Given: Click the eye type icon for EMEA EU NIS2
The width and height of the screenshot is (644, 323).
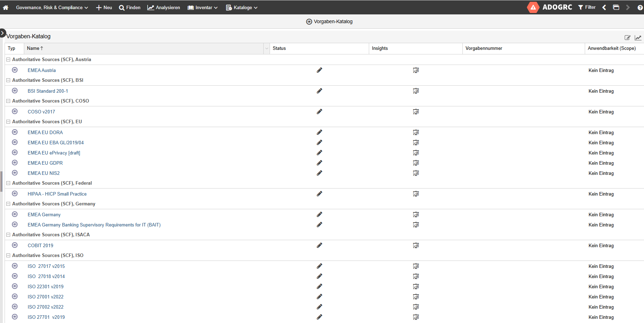Looking at the screenshot, I should pos(15,173).
